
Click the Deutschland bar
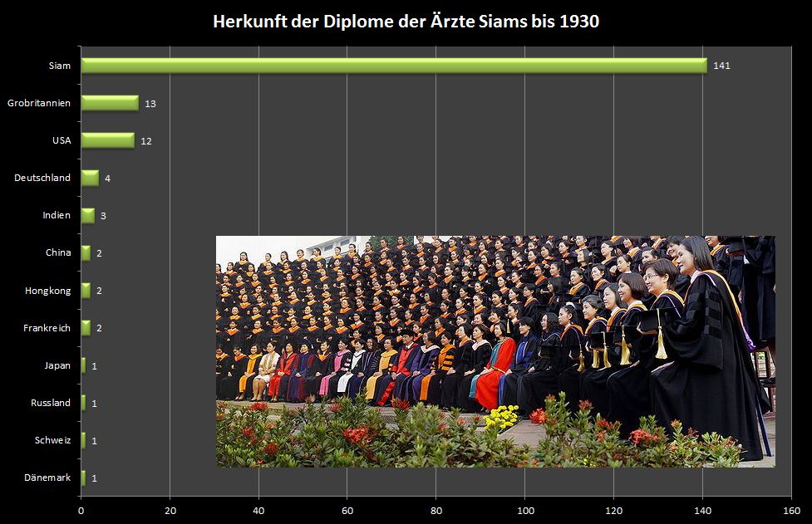click(x=90, y=178)
